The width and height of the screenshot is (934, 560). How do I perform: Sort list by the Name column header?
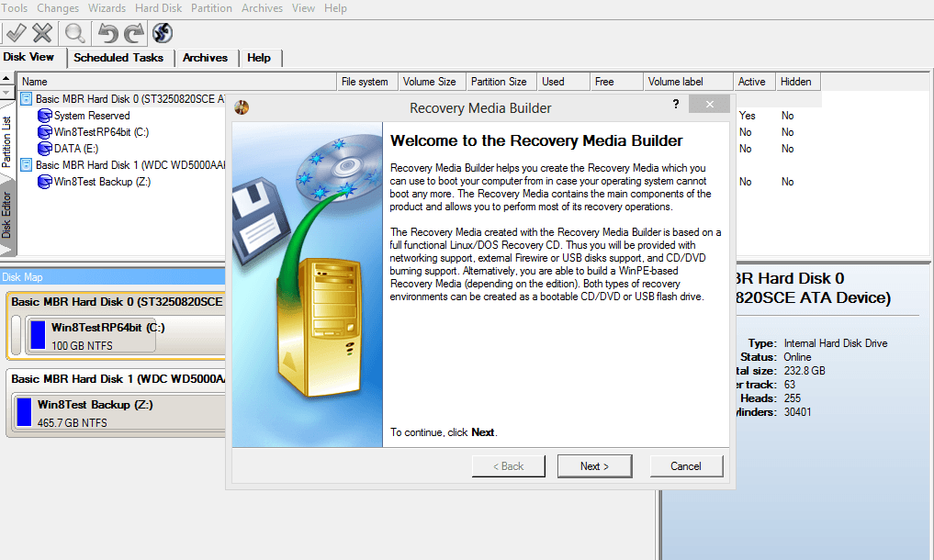click(x=35, y=82)
